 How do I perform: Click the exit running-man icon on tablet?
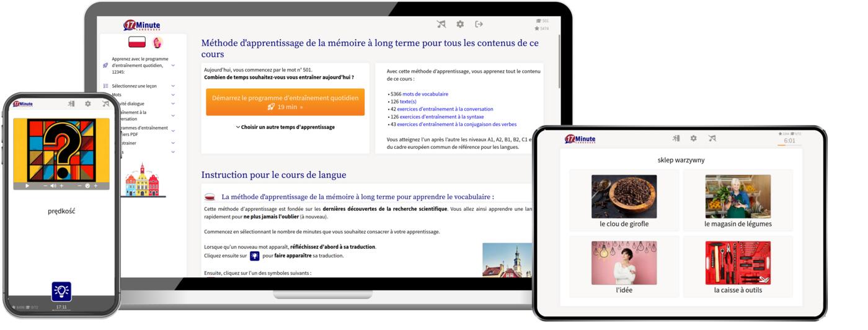click(x=676, y=138)
